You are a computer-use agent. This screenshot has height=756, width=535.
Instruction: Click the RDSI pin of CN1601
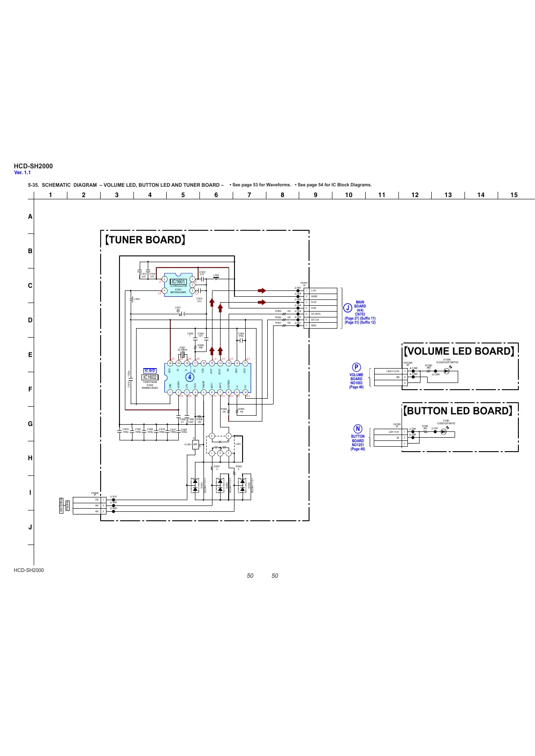pyautogui.click(x=321, y=325)
